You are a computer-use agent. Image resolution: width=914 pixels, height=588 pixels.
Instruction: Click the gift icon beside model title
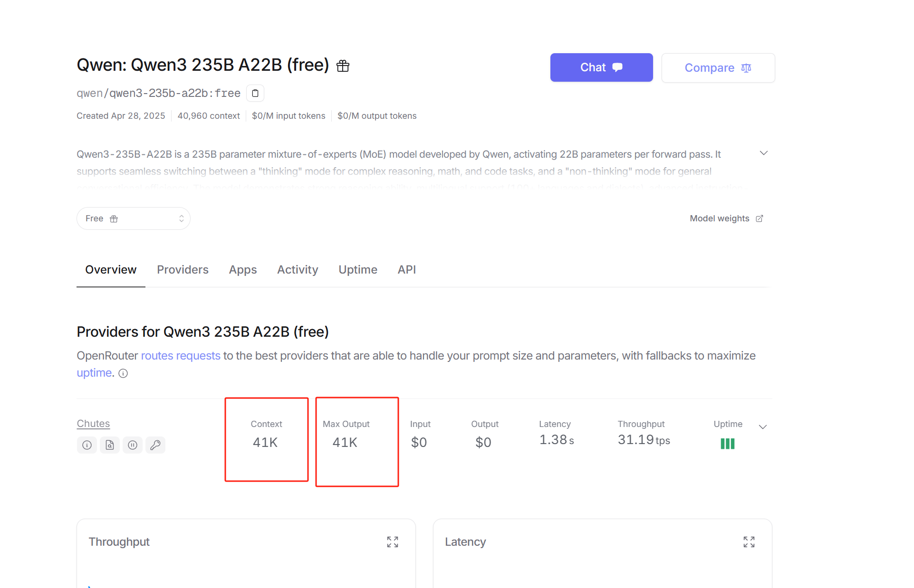point(343,66)
